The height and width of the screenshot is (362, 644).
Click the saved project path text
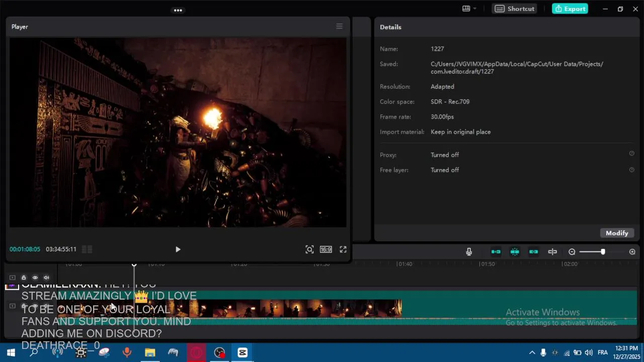click(517, 68)
